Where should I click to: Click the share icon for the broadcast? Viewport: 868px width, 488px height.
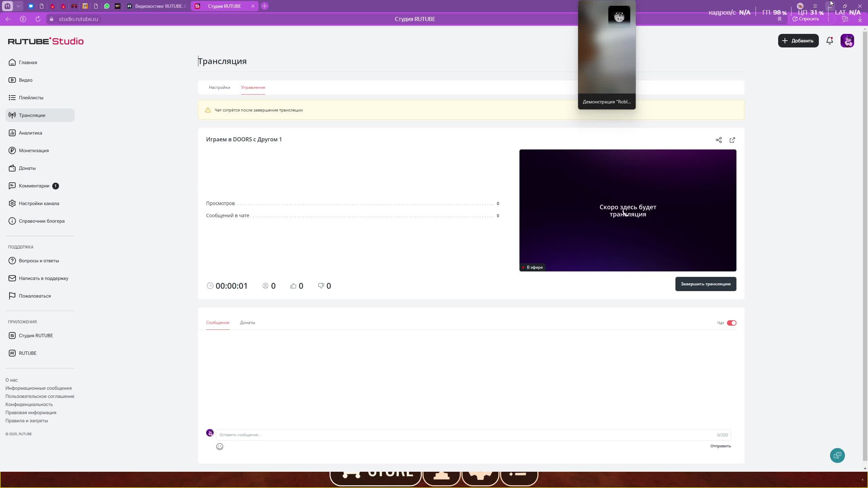coord(718,140)
